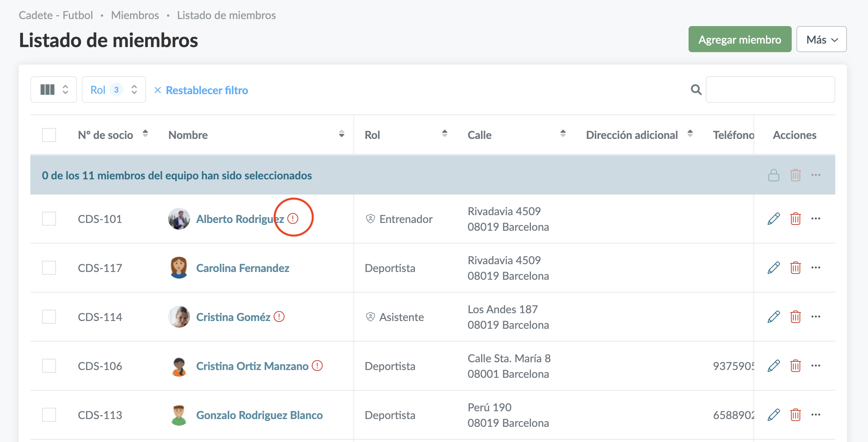Click the pencil edit icon for Alberto Rodriguez
Image resolution: width=868 pixels, height=442 pixels.
773,219
